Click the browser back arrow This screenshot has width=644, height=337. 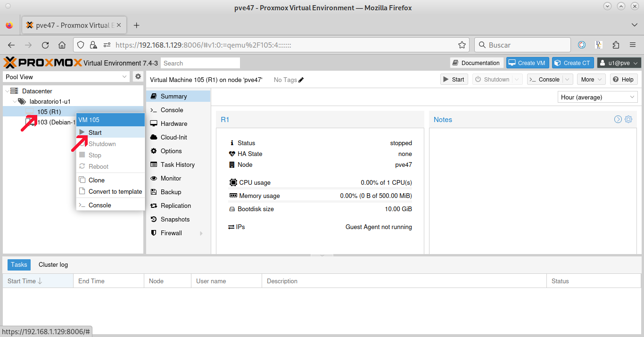11,45
